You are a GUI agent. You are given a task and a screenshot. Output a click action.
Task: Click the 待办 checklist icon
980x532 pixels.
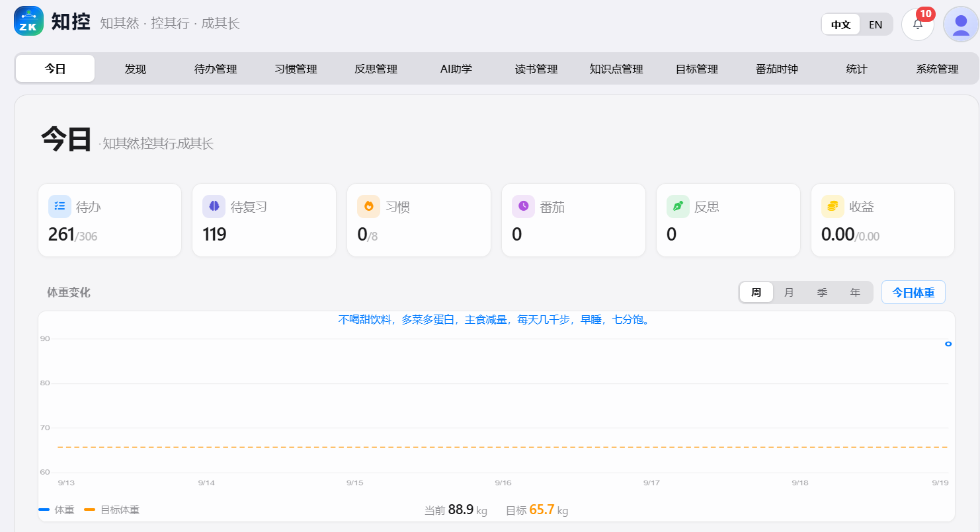(60, 206)
